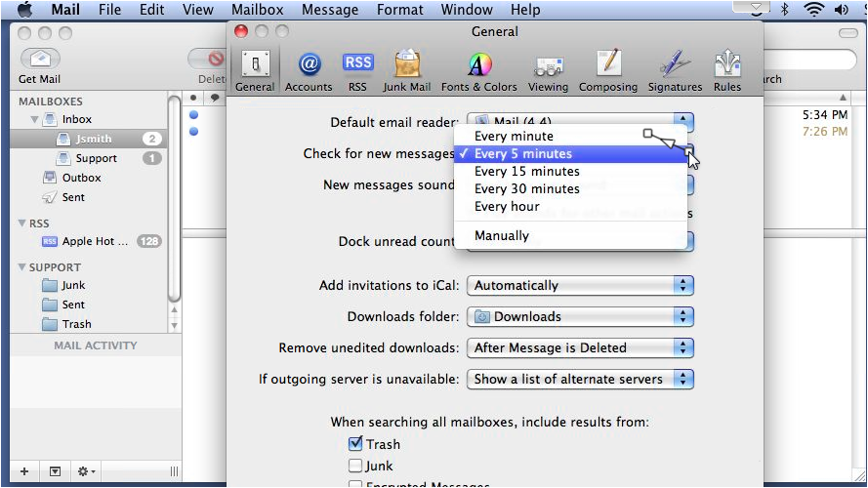Toggle the Trash search checkbox
Viewport: 868px width, 488px height.
355,444
